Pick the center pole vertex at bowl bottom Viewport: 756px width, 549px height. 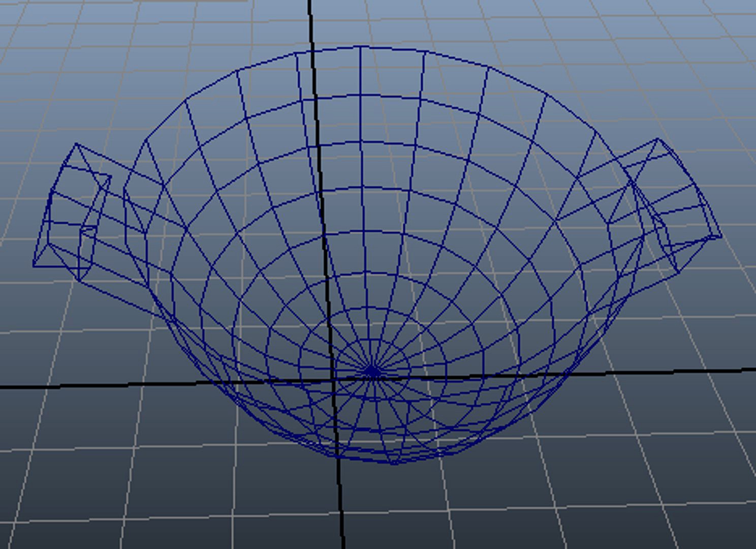[372, 372]
